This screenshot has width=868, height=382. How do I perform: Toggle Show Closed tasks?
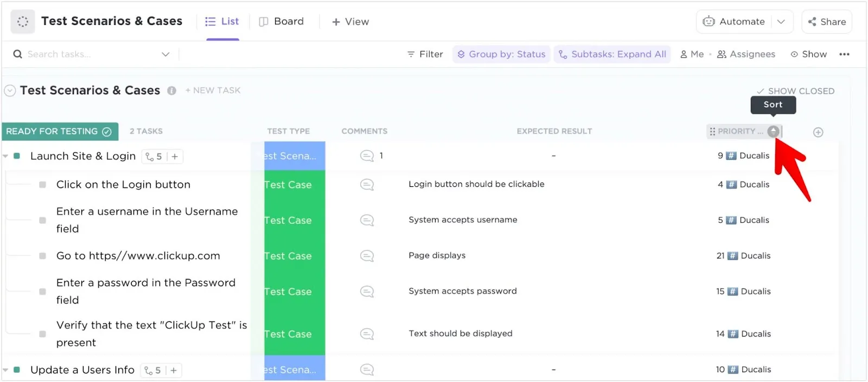795,91
